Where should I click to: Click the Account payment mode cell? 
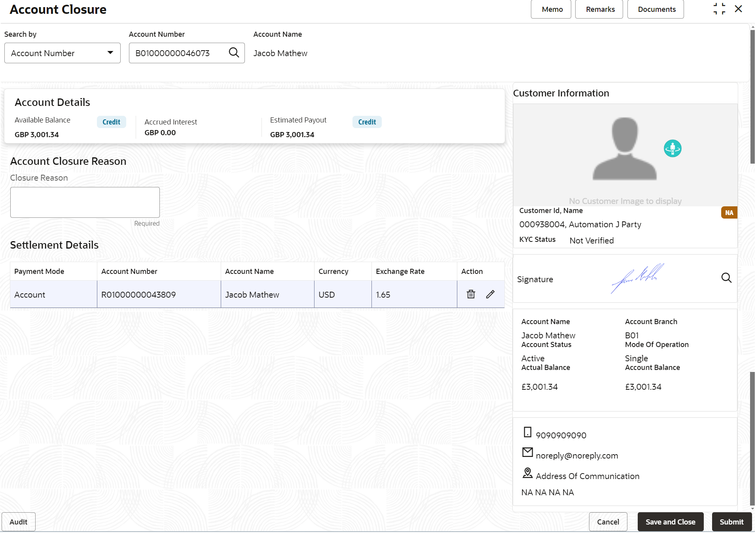click(x=53, y=294)
